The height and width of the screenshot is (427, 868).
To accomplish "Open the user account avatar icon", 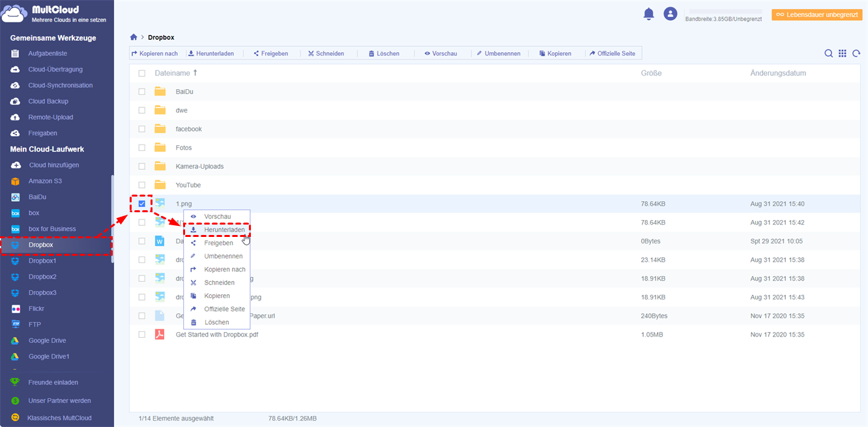I will click(x=670, y=14).
